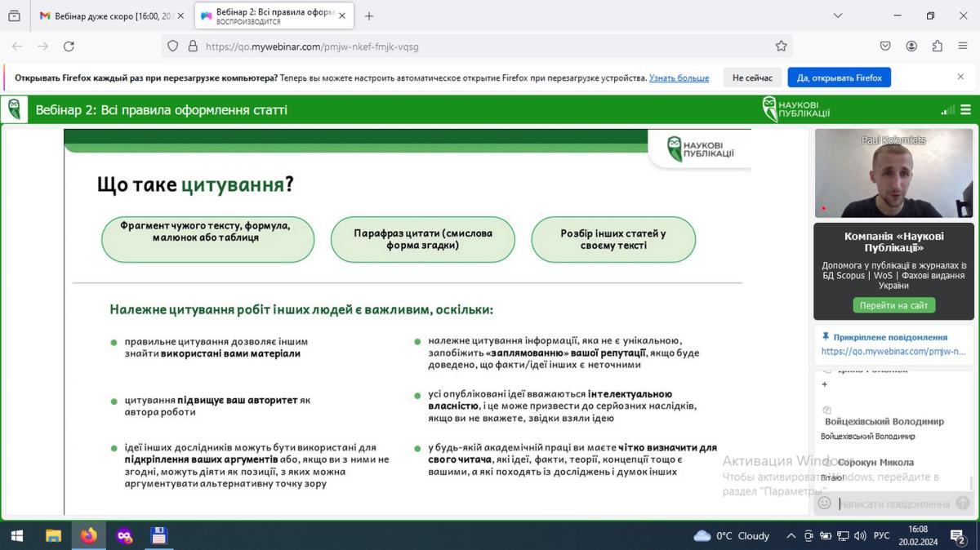Click the 'Розбір інших статей' slide box
The height and width of the screenshot is (550, 980).
[x=613, y=239]
